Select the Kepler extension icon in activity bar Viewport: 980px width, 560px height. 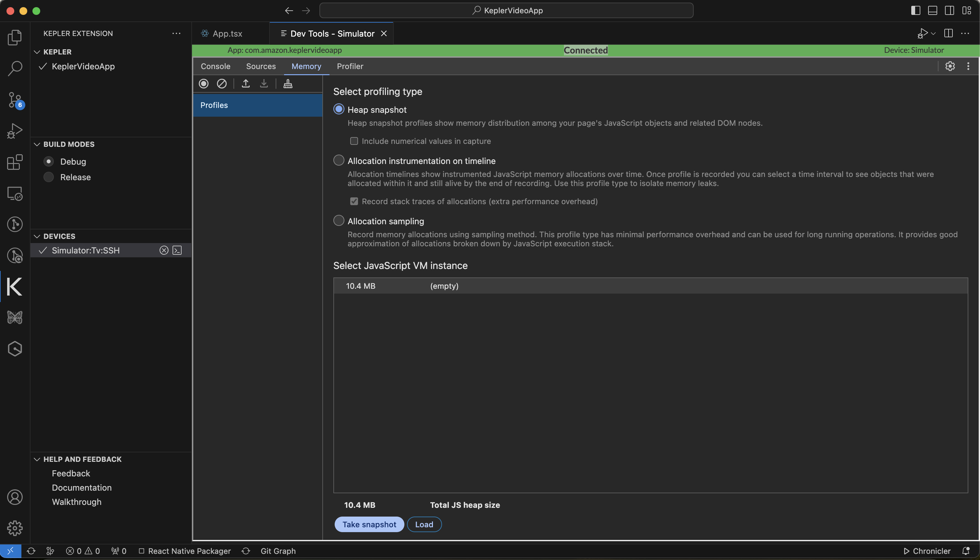pyautogui.click(x=15, y=286)
